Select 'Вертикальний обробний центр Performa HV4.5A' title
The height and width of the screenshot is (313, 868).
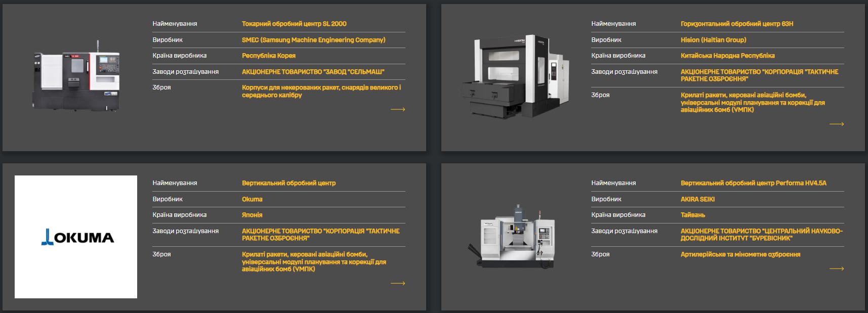[x=753, y=183]
